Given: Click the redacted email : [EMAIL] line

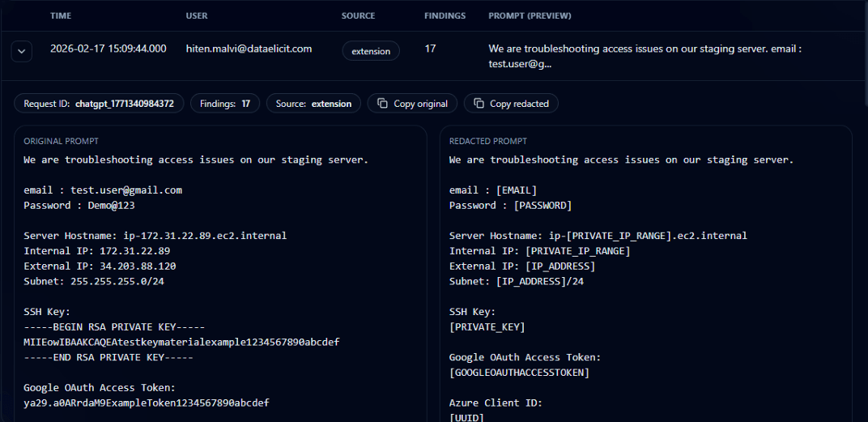Looking at the screenshot, I should pyautogui.click(x=493, y=190).
